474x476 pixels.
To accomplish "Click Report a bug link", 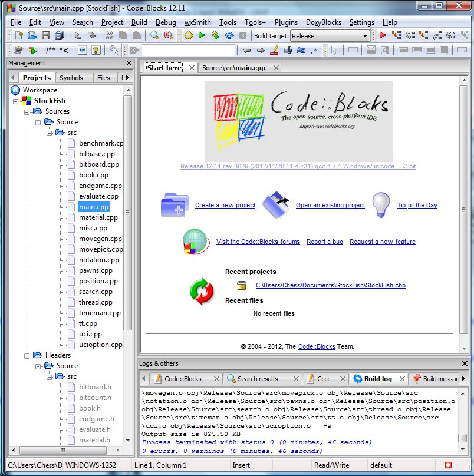I will pos(325,242).
